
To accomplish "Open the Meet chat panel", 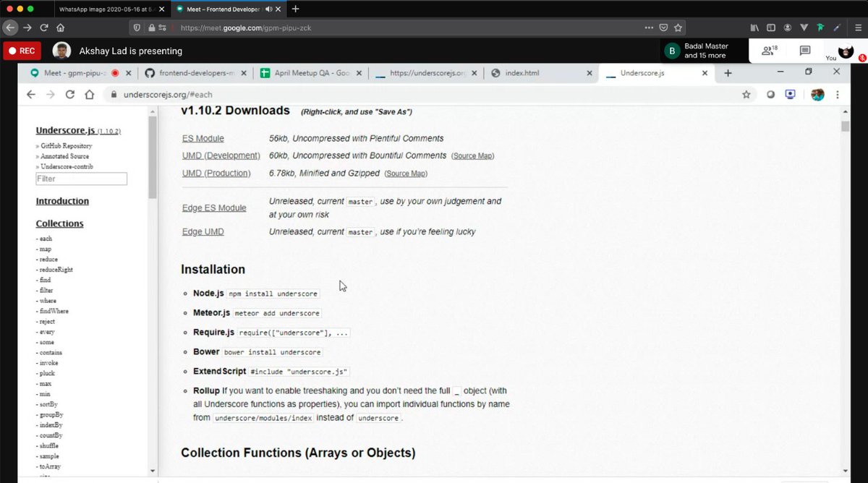I will coord(805,51).
